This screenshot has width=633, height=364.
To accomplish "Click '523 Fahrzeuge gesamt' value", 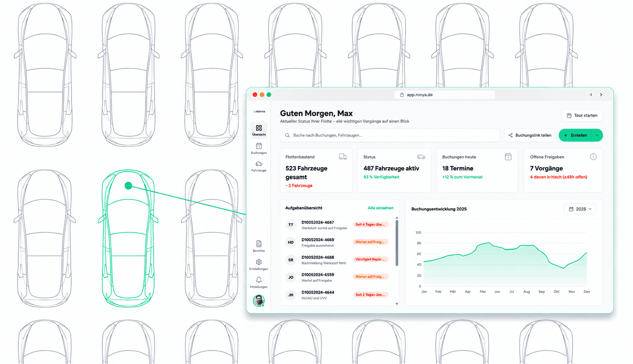I will point(306,173).
